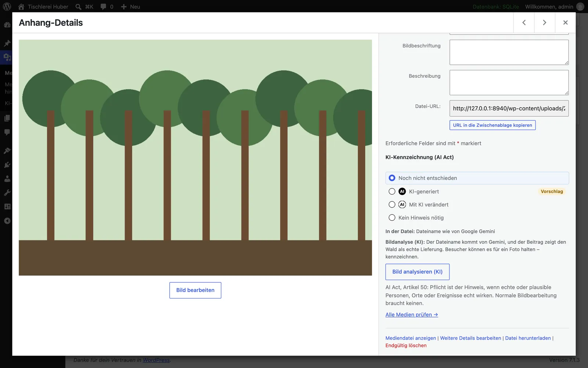Open the Appearance brush sidebar icon
The width and height of the screenshot is (588, 368).
point(7,151)
